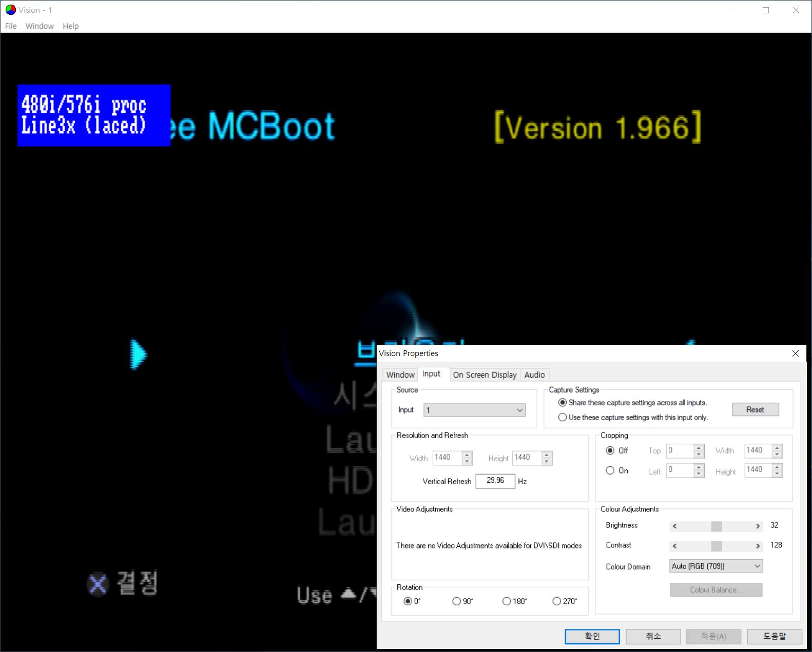The image size is (812, 652).
Task: Set Rotation to 270 degrees
Action: point(556,601)
